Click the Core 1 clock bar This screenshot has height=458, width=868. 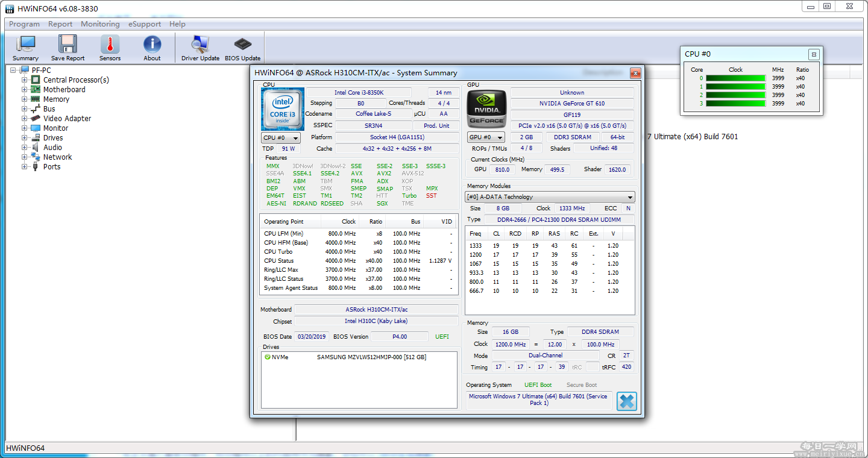click(x=735, y=86)
